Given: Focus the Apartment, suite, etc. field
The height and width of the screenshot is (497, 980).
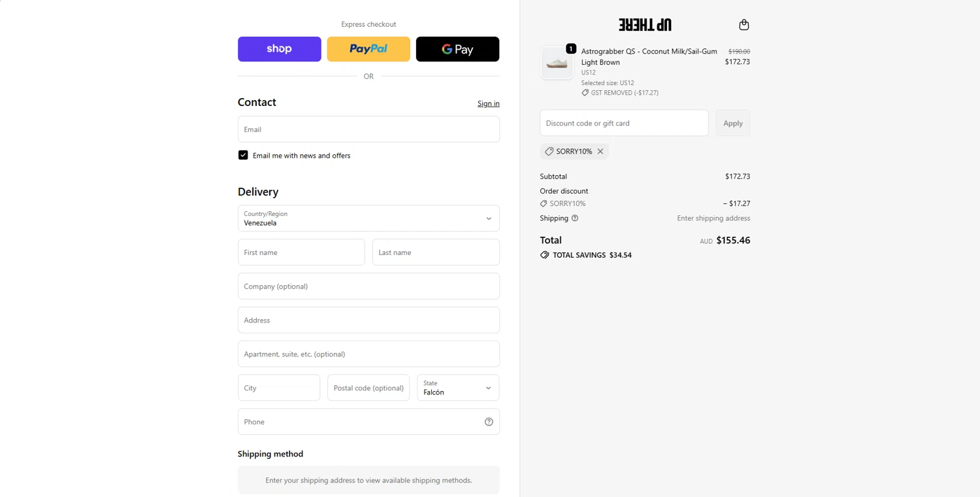Looking at the screenshot, I should pos(368,354).
